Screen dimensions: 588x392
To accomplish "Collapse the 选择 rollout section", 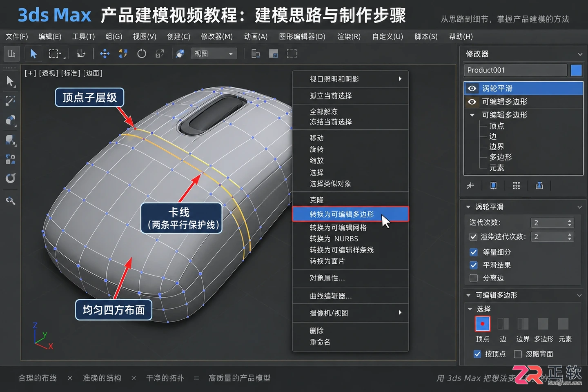I will [470, 309].
